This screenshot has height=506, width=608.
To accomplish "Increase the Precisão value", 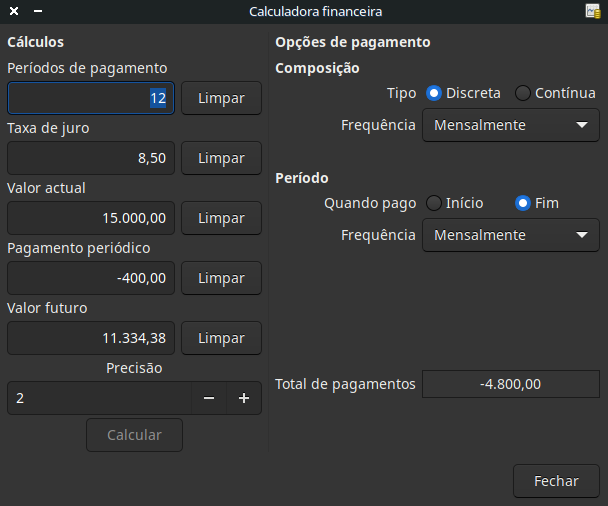I will pos(244,398).
